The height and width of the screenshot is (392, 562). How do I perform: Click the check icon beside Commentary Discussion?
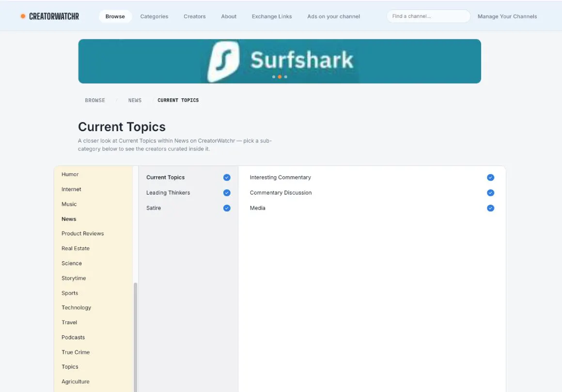coord(491,193)
